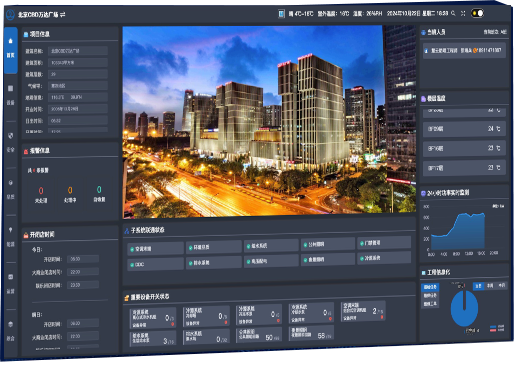
Task: Open the security shield sidebar icon
Action: pyautogui.click(x=11, y=135)
